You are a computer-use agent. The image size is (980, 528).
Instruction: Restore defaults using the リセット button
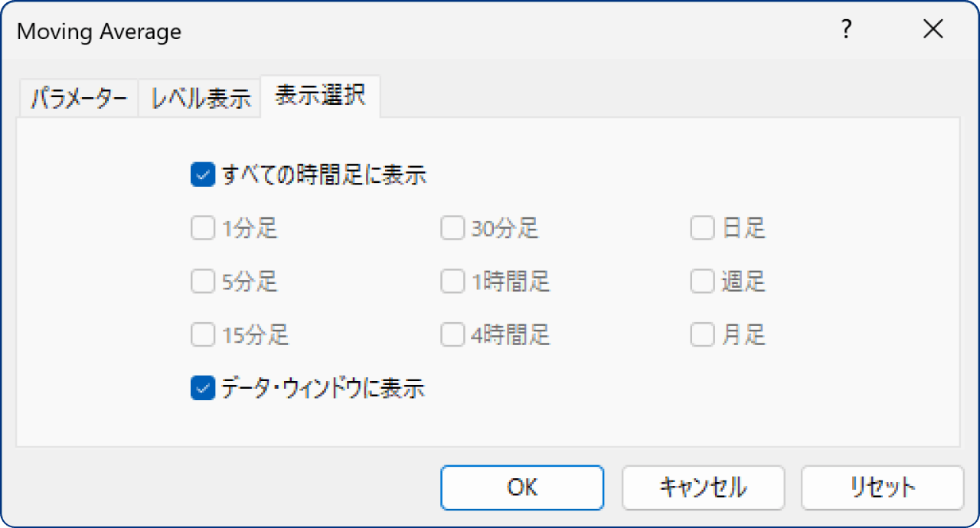pyautogui.click(x=880, y=487)
